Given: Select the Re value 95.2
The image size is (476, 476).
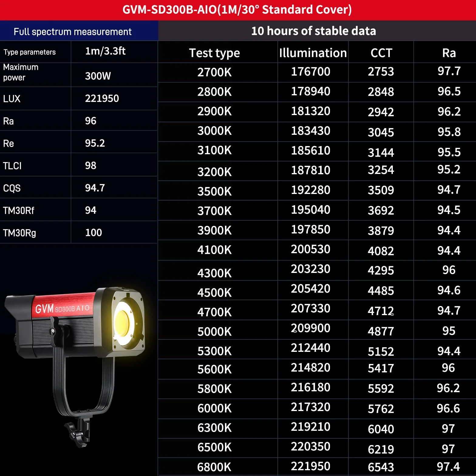Looking at the screenshot, I should pyautogui.click(x=95, y=143).
